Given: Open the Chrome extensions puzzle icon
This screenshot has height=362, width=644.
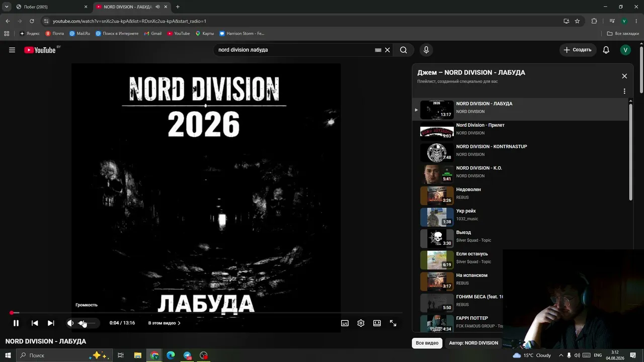Looking at the screenshot, I should click(x=594, y=21).
